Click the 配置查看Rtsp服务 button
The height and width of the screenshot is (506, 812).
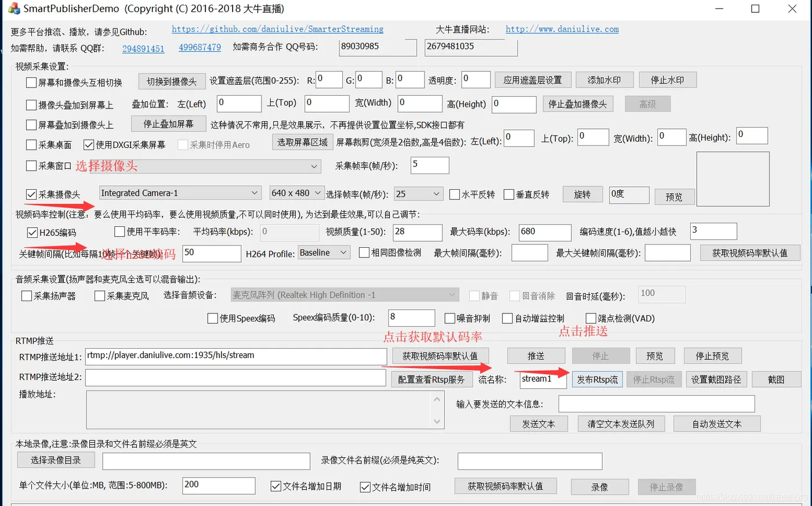pos(432,379)
